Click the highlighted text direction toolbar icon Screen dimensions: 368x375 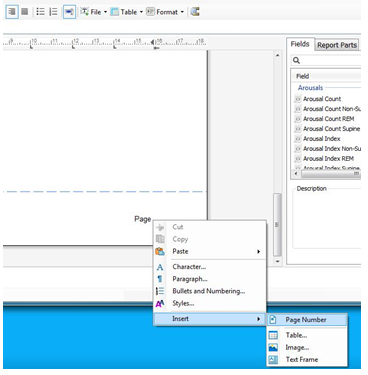69,12
